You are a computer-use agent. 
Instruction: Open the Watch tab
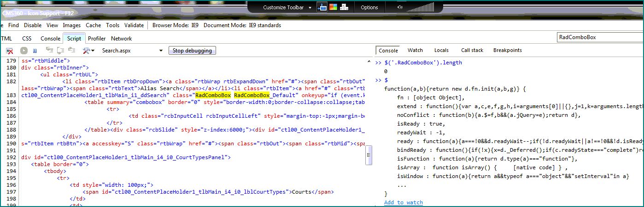coord(415,51)
